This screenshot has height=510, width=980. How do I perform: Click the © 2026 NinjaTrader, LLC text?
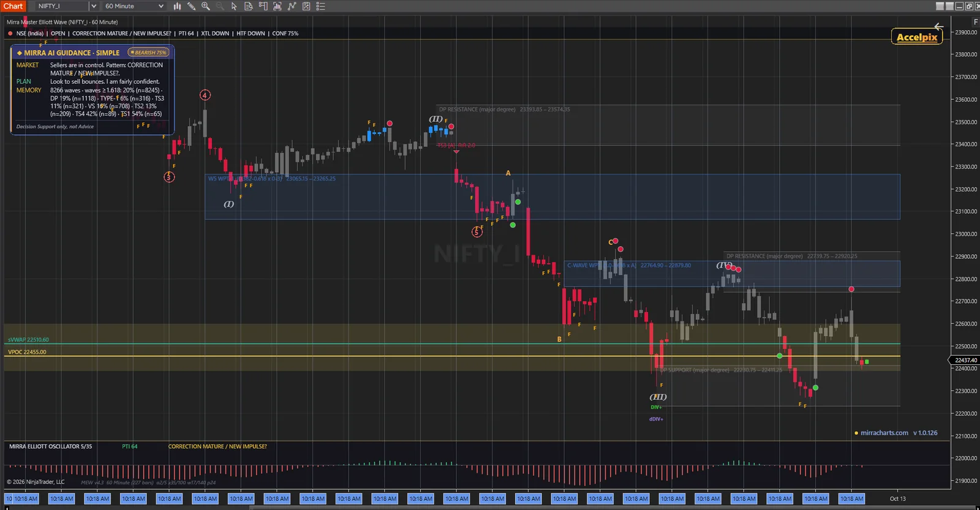pos(36,482)
